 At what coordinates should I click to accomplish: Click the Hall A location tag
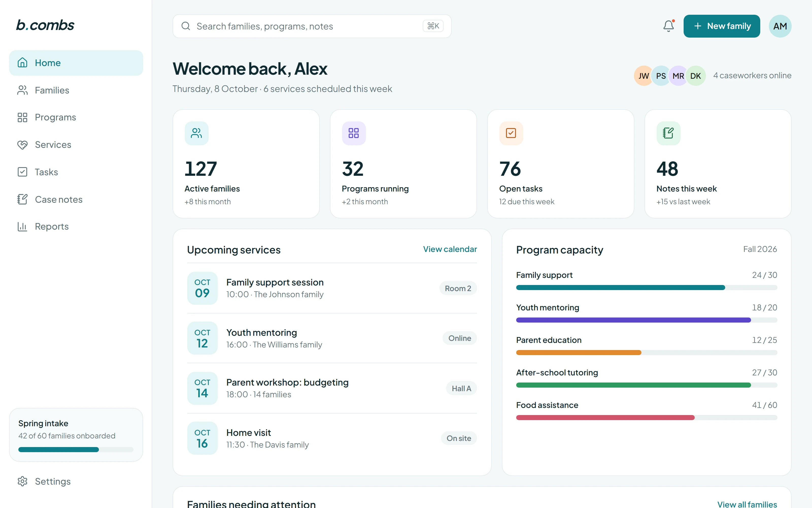tap(461, 388)
